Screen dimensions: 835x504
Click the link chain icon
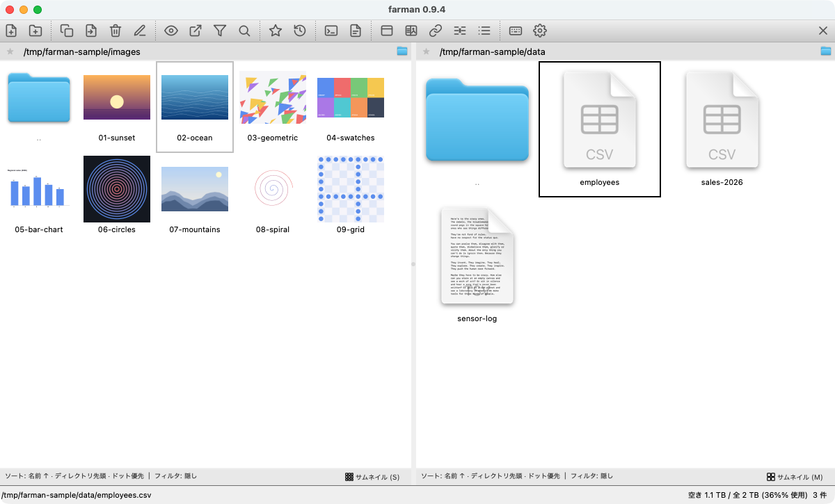(436, 31)
